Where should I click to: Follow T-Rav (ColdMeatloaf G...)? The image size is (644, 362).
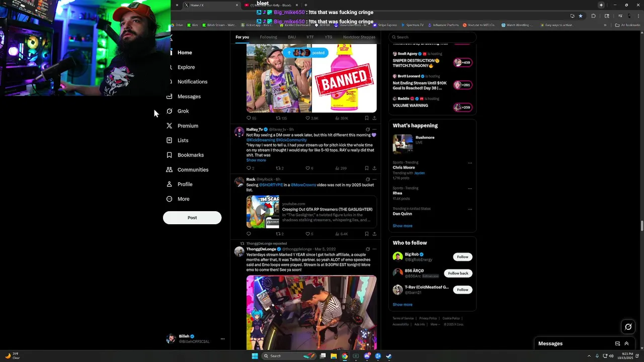coord(462,290)
